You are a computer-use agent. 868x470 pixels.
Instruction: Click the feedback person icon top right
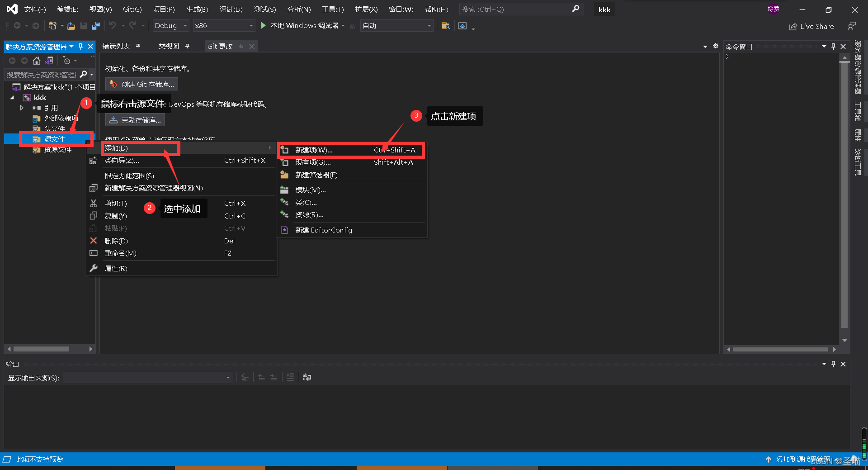[x=852, y=26]
